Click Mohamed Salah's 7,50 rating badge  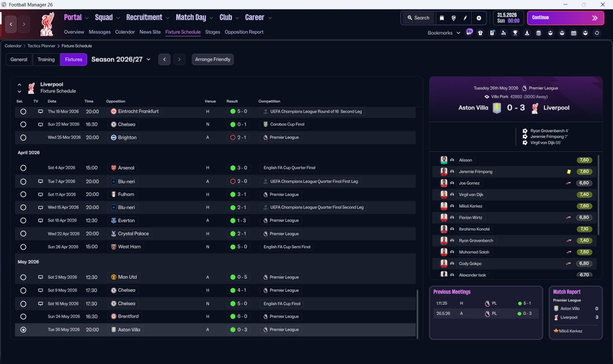(x=584, y=252)
